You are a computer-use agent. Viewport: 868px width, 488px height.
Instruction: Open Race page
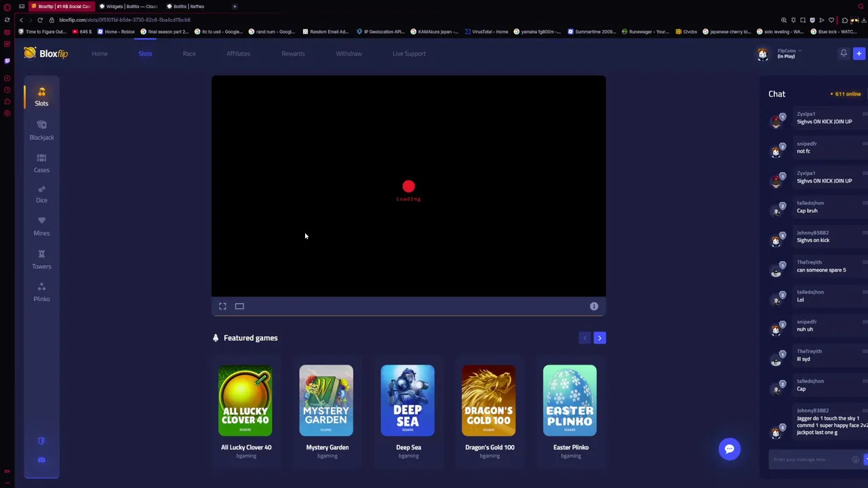(189, 54)
